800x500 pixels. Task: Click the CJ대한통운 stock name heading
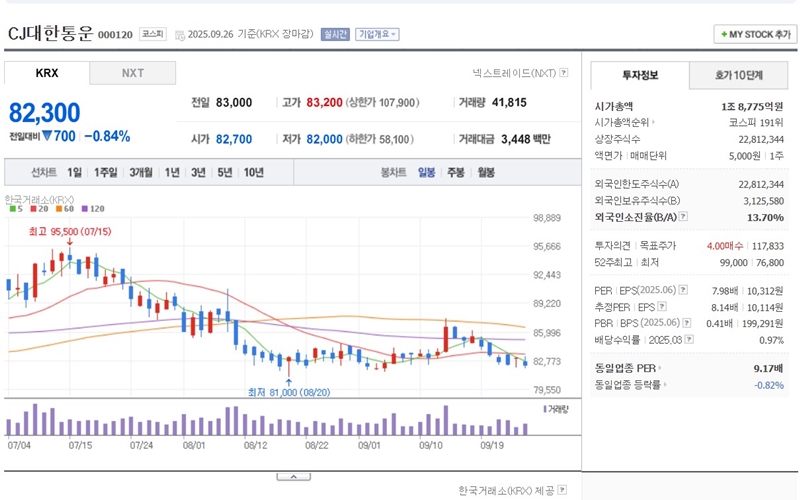pyautogui.click(x=51, y=33)
